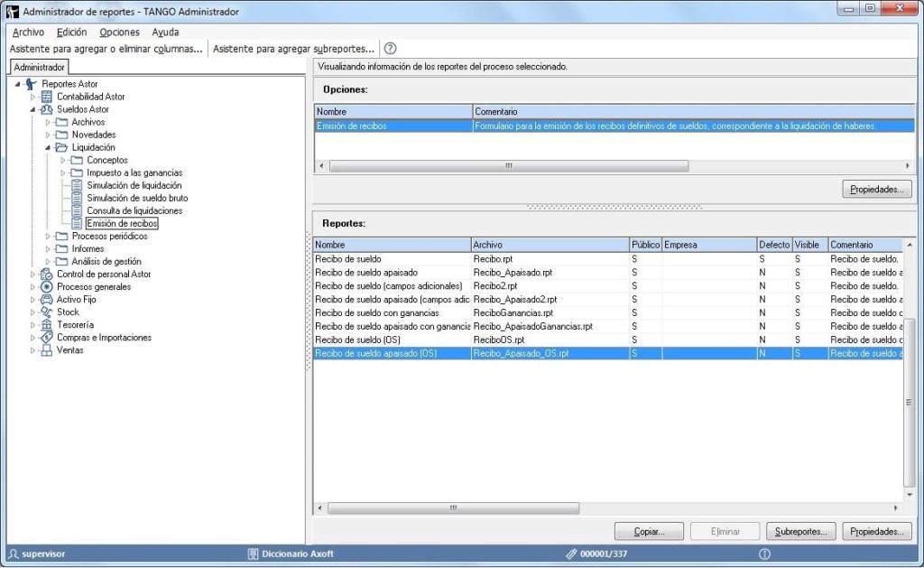Image resolution: width=924 pixels, height=568 pixels.
Task: Click the Procesos generales icon
Action: coord(47,287)
